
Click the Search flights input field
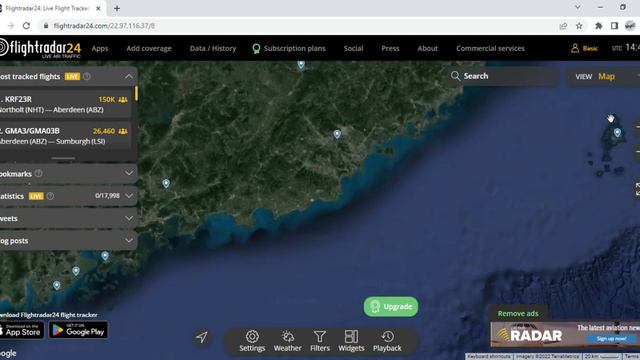tap(503, 76)
